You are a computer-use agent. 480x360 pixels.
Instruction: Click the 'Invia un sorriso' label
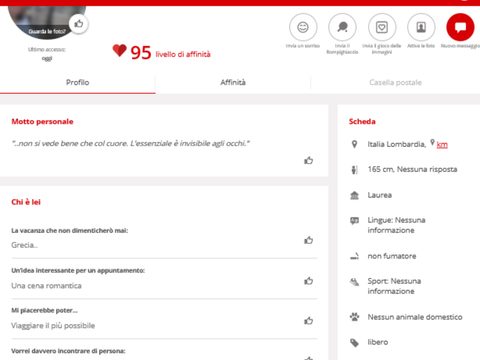tap(303, 46)
